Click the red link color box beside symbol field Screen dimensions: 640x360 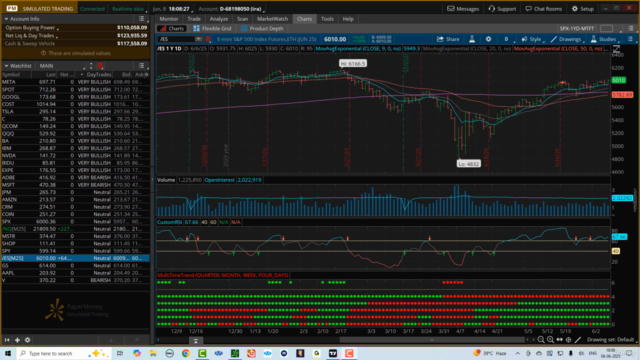(x=208, y=39)
